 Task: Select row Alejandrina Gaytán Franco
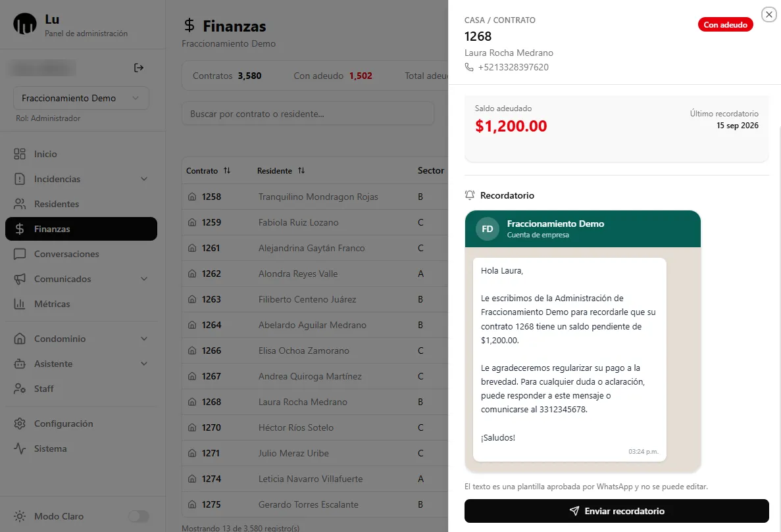tap(315, 248)
